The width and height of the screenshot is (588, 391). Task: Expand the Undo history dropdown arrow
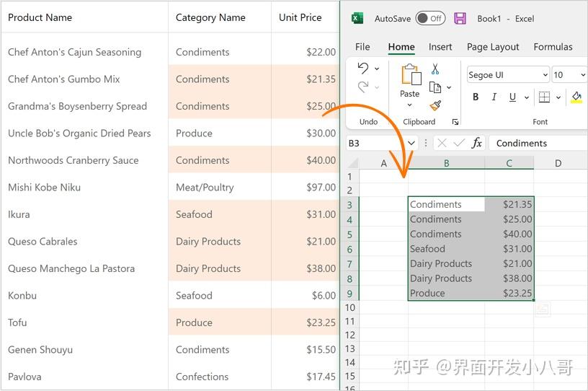click(377, 69)
